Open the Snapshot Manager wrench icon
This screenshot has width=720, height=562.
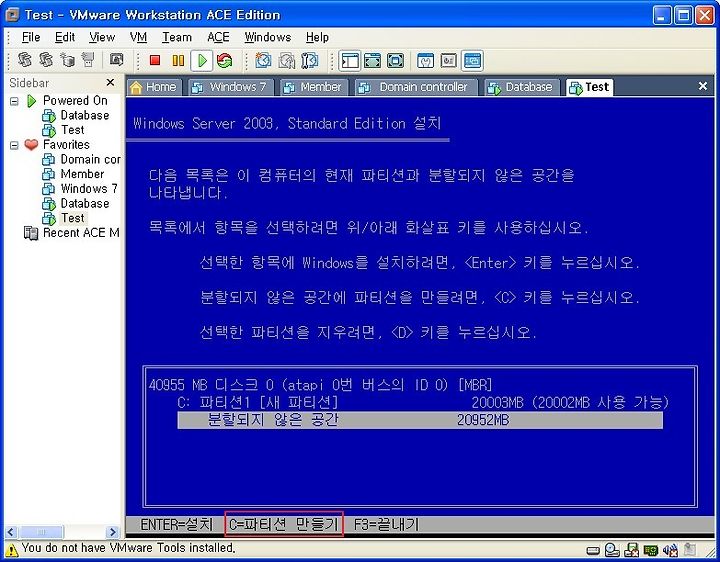pos(310,60)
